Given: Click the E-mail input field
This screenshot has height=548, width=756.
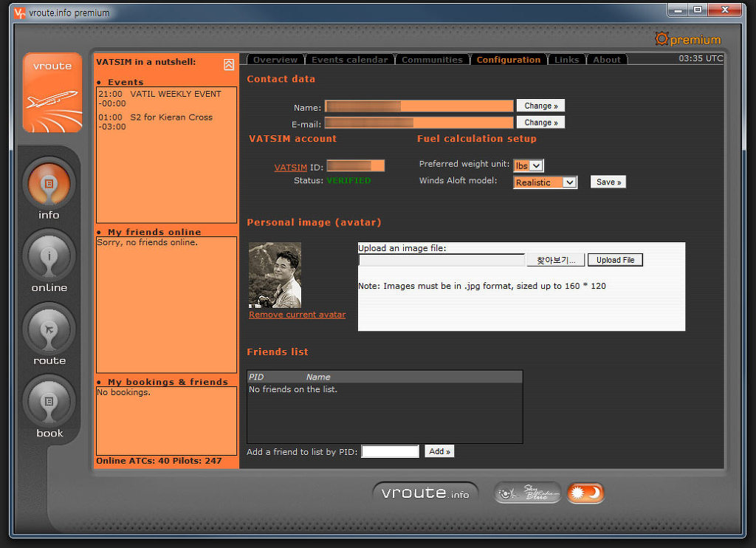Looking at the screenshot, I should click(419, 123).
